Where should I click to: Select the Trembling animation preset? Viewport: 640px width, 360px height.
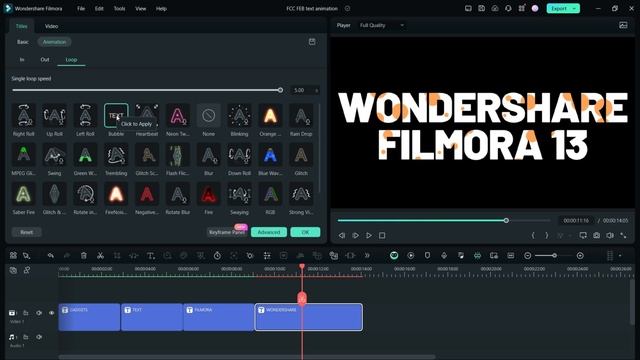(x=116, y=155)
